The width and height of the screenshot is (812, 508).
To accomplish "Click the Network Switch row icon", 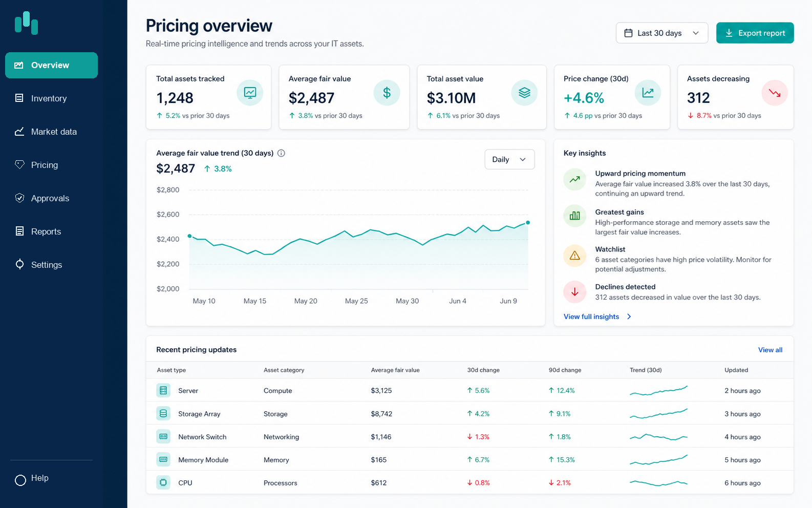I will pos(163,436).
